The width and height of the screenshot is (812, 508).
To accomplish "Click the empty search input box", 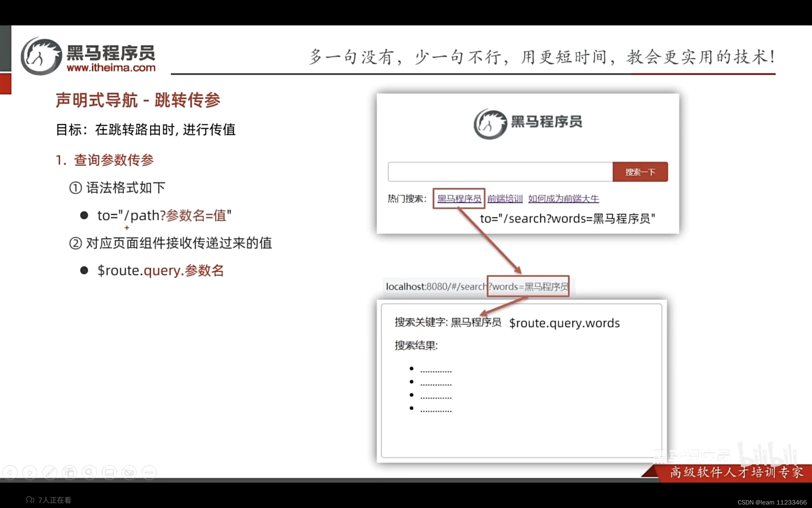I will pyautogui.click(x=500, y=172).
